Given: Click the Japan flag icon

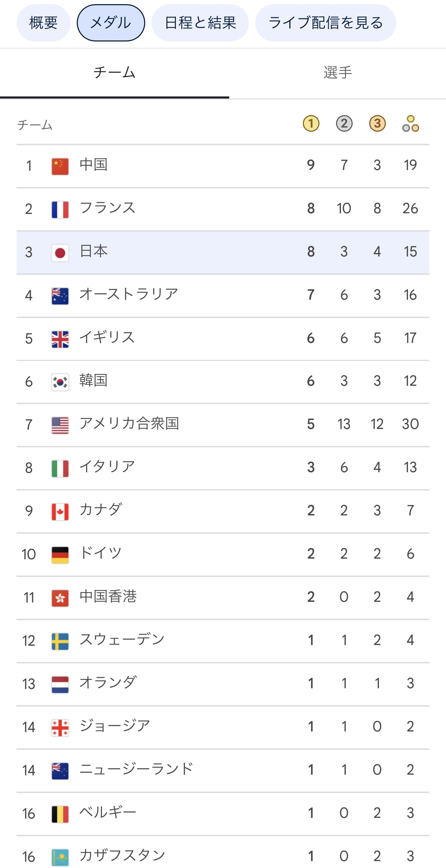Looking at the screenshot, I should [60, 253].
